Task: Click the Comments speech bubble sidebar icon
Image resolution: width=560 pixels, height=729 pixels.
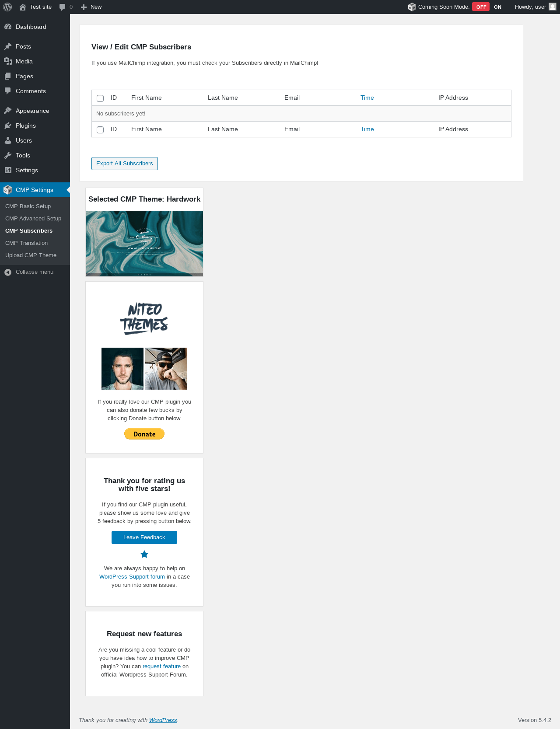Action: 8,91
